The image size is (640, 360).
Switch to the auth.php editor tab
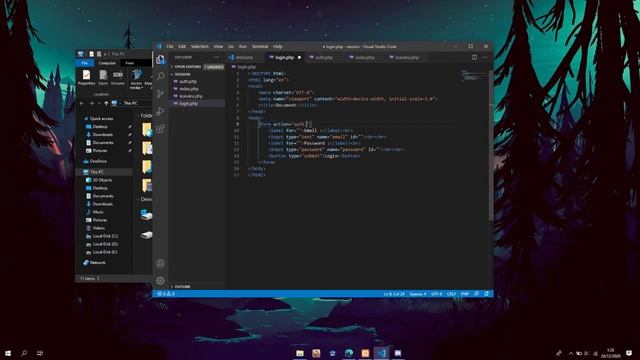click(324, 58)
